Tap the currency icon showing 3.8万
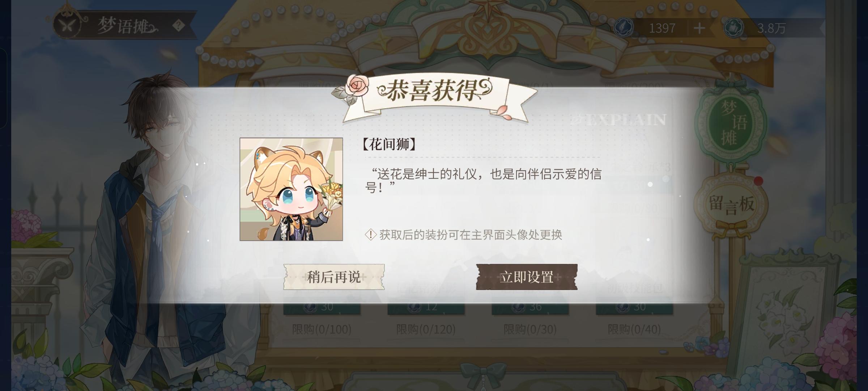Viewport: 868px width, 391px height. coord(734,28)
